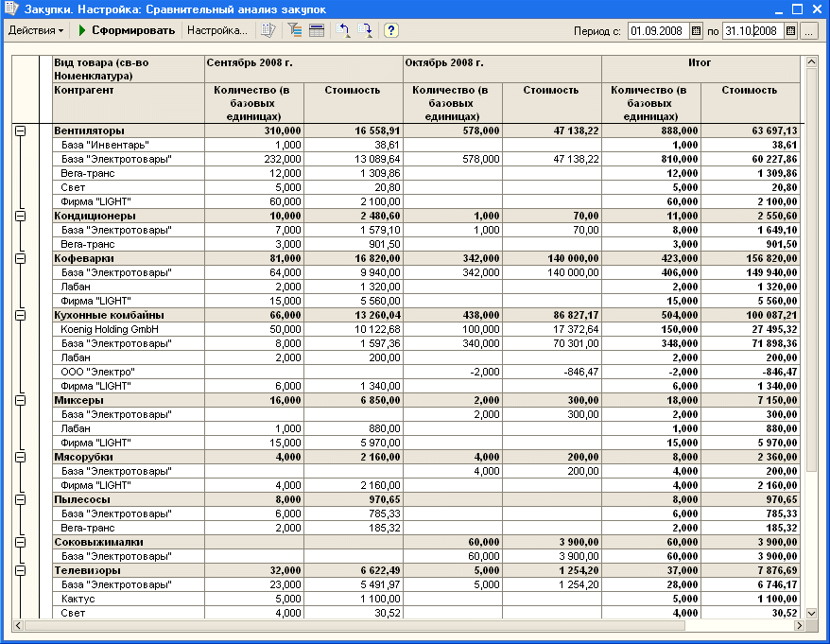
Task: Select the Контрагент header cell
Action: click(x=129, y=103)
